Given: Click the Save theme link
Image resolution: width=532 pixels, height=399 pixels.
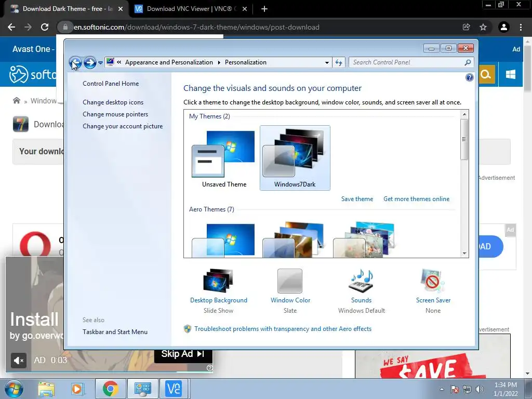Looking at the screenshot, I should pyautogui.click(x=357, y=199).
